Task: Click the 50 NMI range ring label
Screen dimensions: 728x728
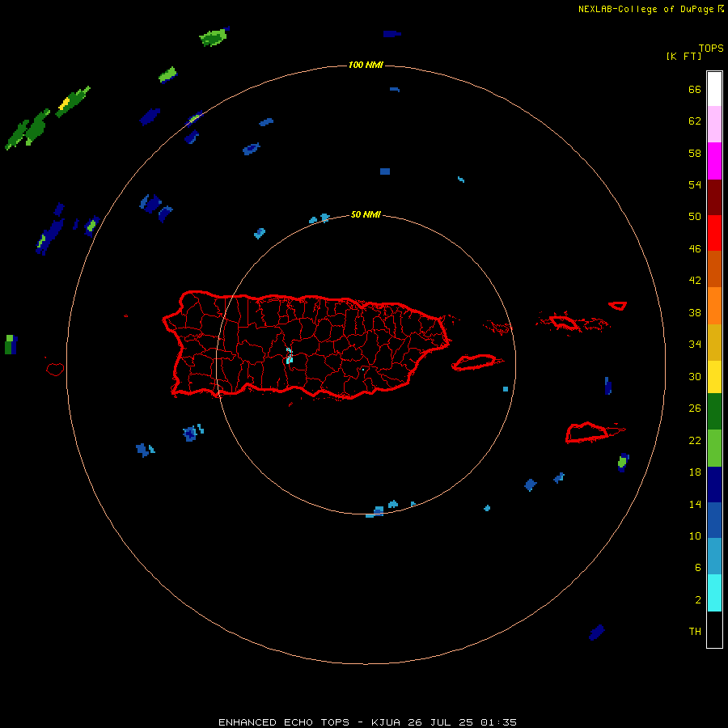Action: coord(366,214)
